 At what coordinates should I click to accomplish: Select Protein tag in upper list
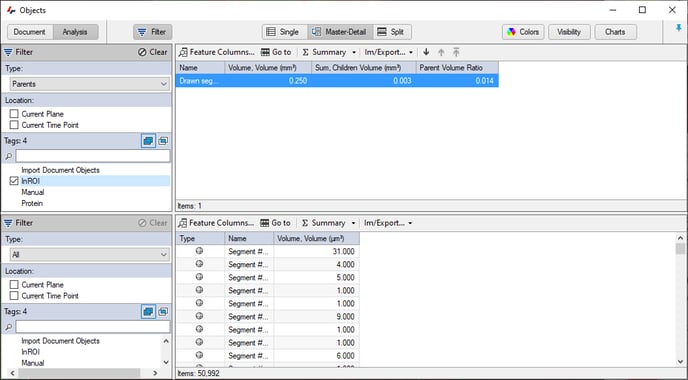click(32, 203)
